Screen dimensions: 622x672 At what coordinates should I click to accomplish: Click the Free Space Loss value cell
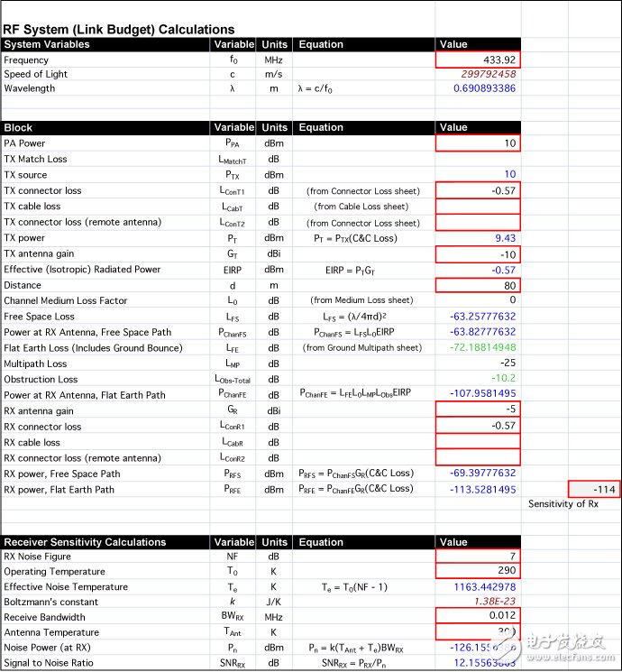(x=478, y=317)
